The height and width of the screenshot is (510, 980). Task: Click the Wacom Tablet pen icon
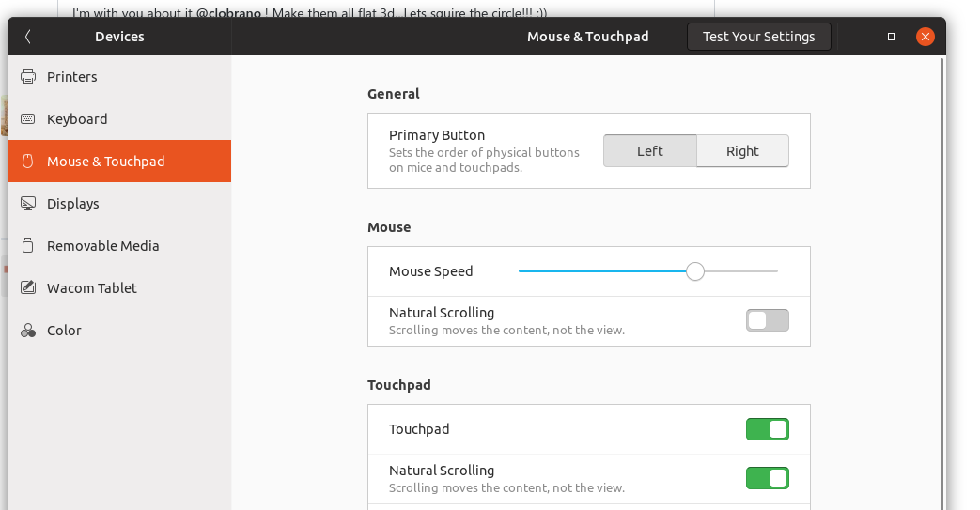[28, 287]
